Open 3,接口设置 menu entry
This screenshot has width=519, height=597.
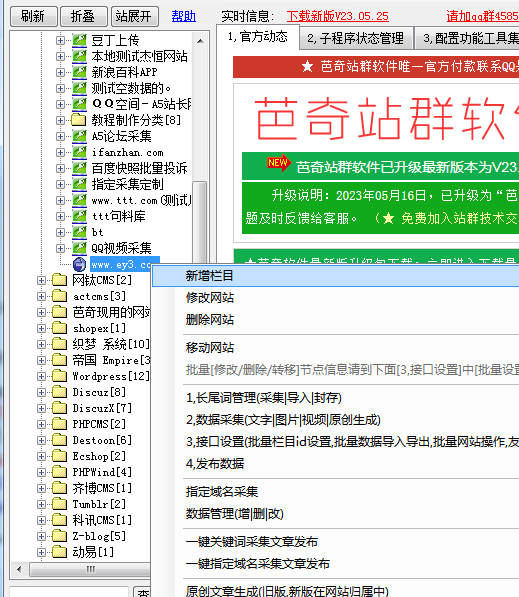coord(335,442)
